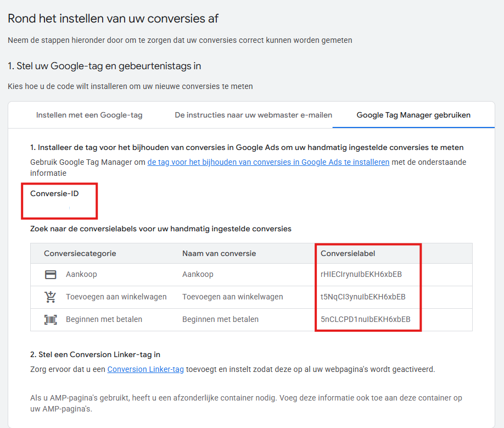Click the Naam van conversie column header
The width and height of the screenshot is (504, 428).
click(x=219, y=253)
